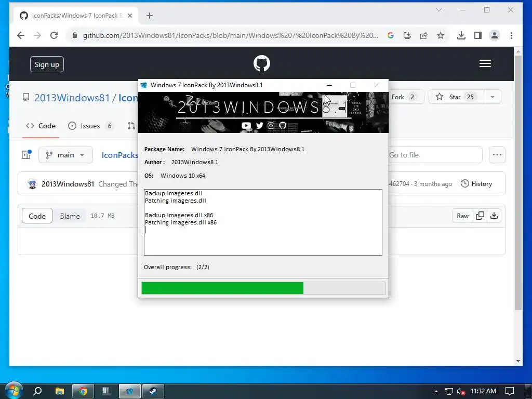Toggle Chrome side panel

click(x=478, y=35)
